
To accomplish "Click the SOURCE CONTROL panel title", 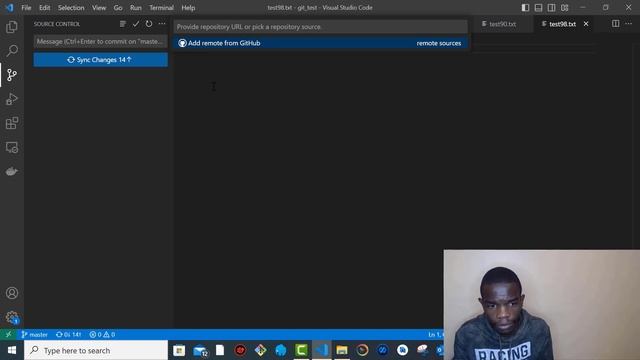I will (x=57, y=24).
